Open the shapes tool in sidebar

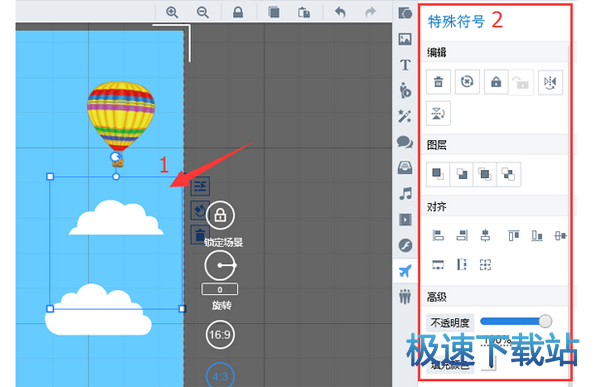405,13
